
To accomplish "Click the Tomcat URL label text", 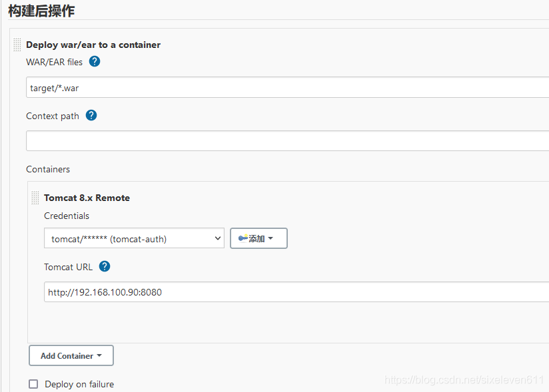I will (68, 267).
